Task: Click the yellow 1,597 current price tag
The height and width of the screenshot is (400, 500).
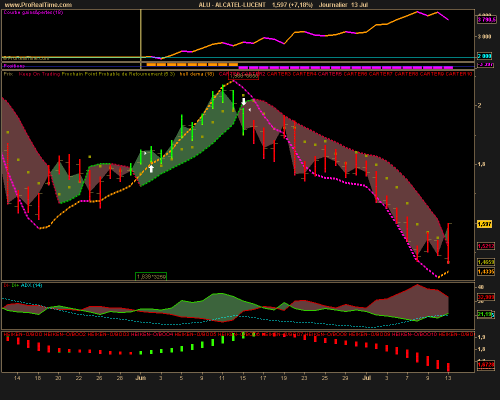Action: (485, 224)
